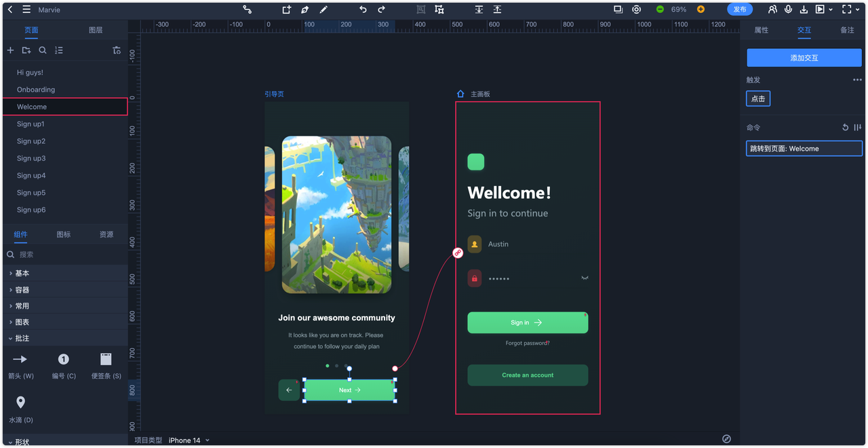Switch to the 属性 tab
868x448 pixels.
[762, 30]
